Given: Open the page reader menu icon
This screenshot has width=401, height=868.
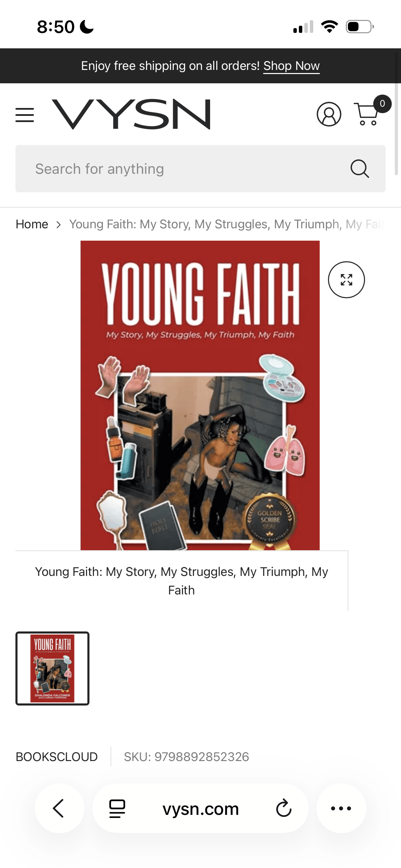Looking at the screenshot, I should click(117, 809).
